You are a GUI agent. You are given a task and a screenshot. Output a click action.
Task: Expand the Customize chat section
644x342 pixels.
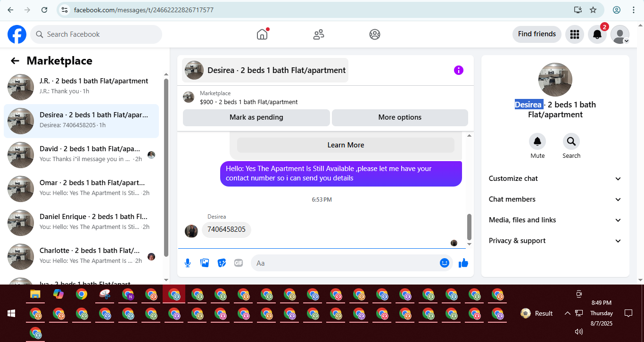coord(555,179)
